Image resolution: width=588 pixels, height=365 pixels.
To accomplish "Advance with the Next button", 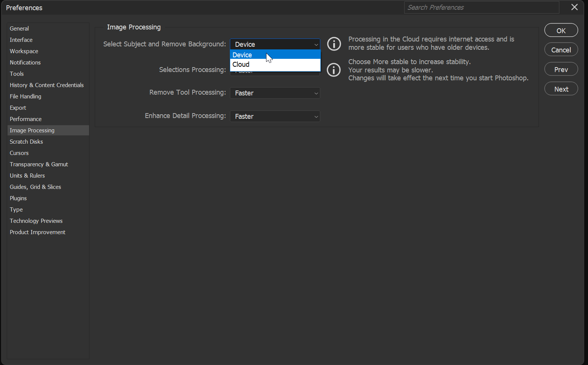I will pos(561,89).
